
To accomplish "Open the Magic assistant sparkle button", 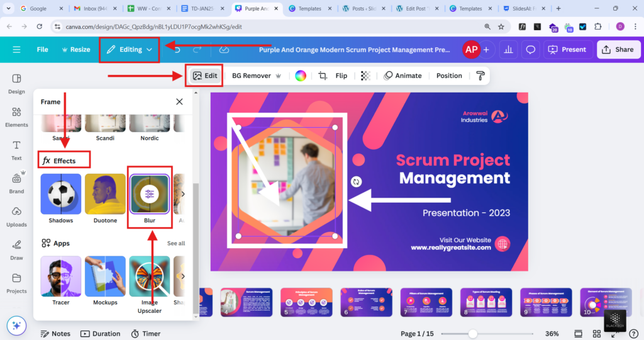I will point(16,326).
